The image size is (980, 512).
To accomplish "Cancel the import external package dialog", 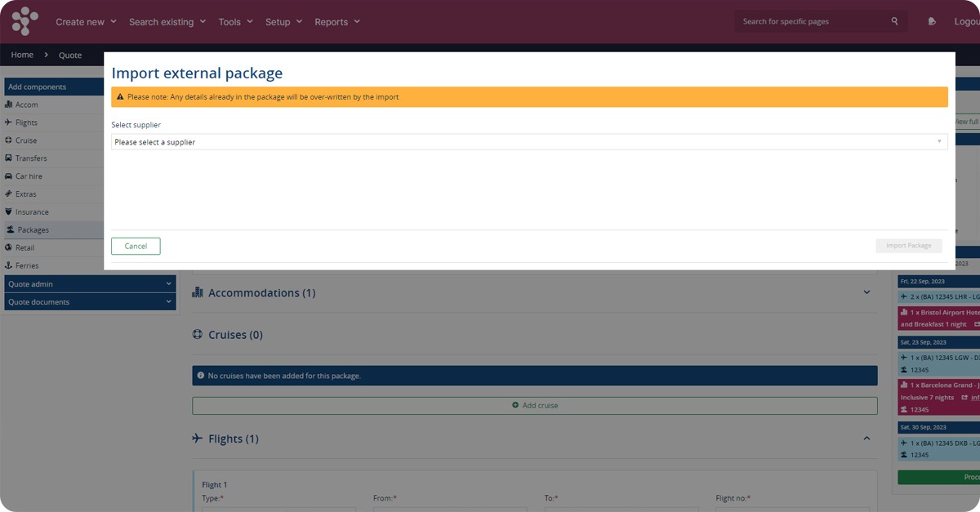I will click(136, 246).
